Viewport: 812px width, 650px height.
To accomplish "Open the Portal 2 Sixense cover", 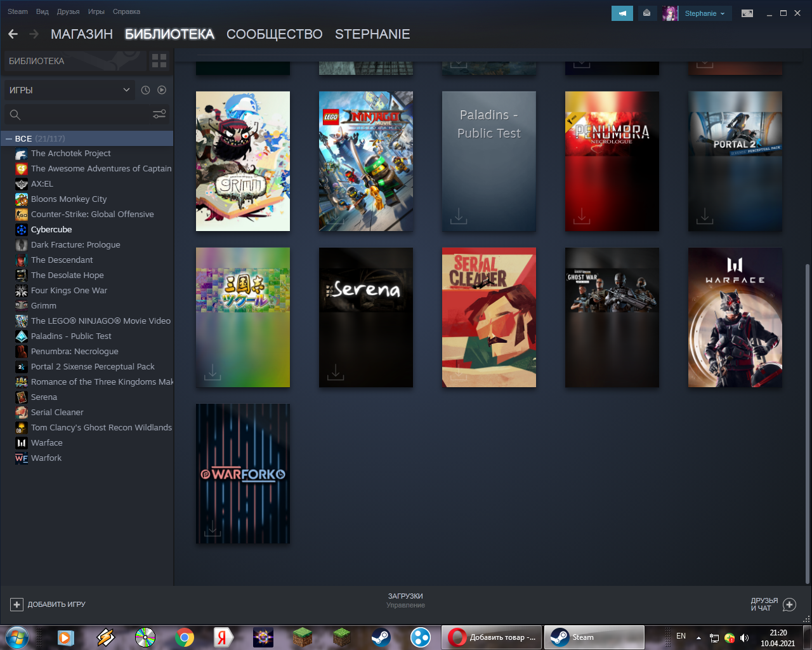I will (x=735, y=161).
